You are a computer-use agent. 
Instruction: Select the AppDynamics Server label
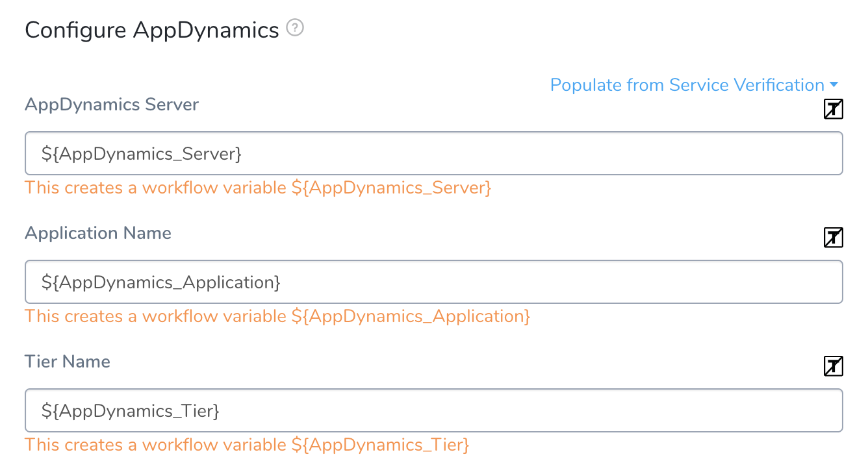click(x=112, y=105)
